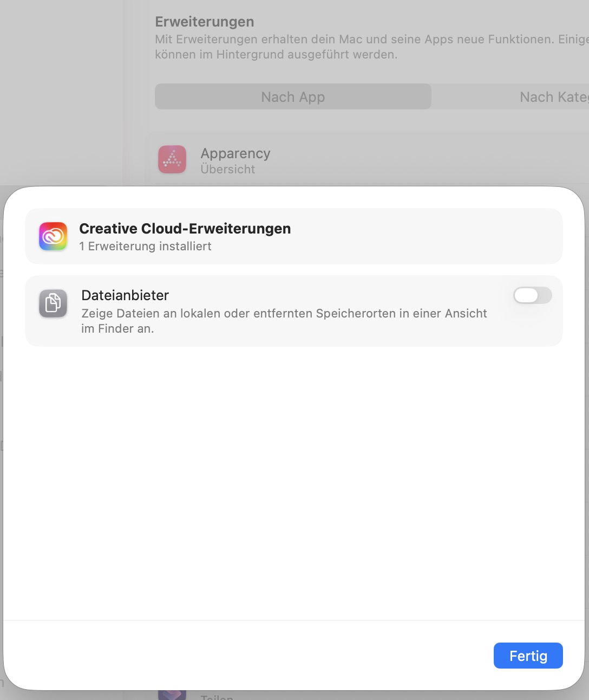This screenshot has width=589, height=700.
Task: Click the Übersicht subtitle under Apparency
Action: click(228, 169)
